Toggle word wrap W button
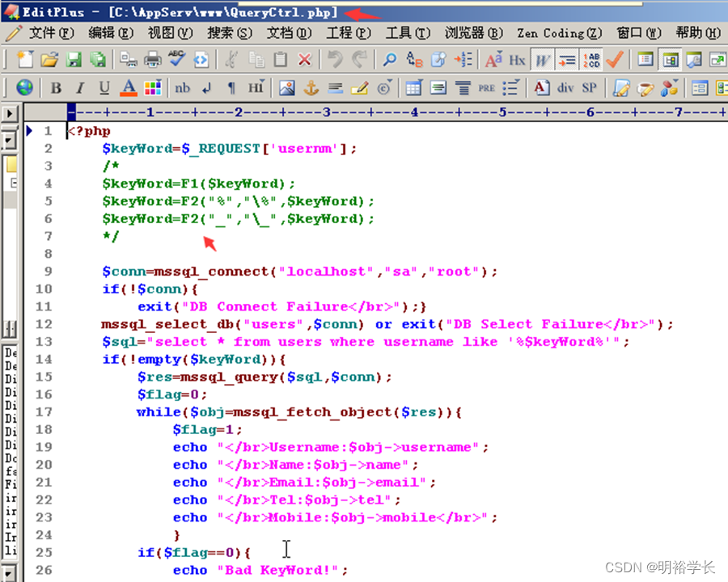This screenshot has width=728, height=582. point(542,59)
